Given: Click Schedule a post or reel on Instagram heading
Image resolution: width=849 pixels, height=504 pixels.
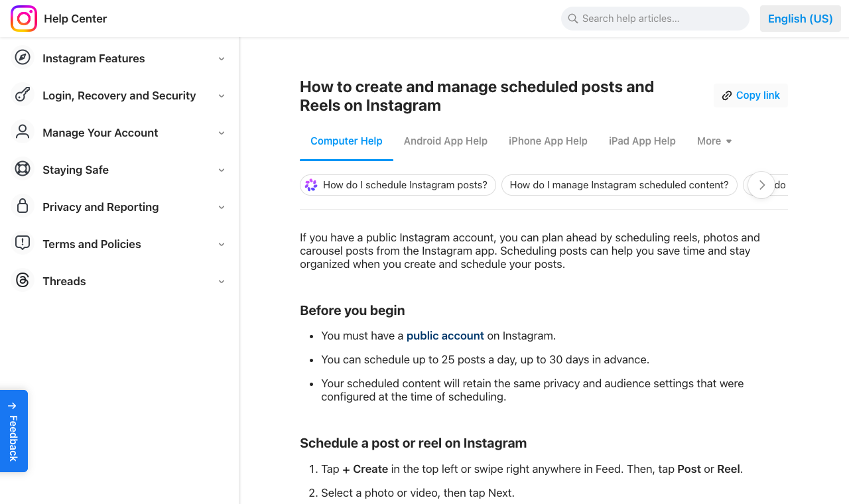Looking at the screenshot, I should tap(413, 443).
